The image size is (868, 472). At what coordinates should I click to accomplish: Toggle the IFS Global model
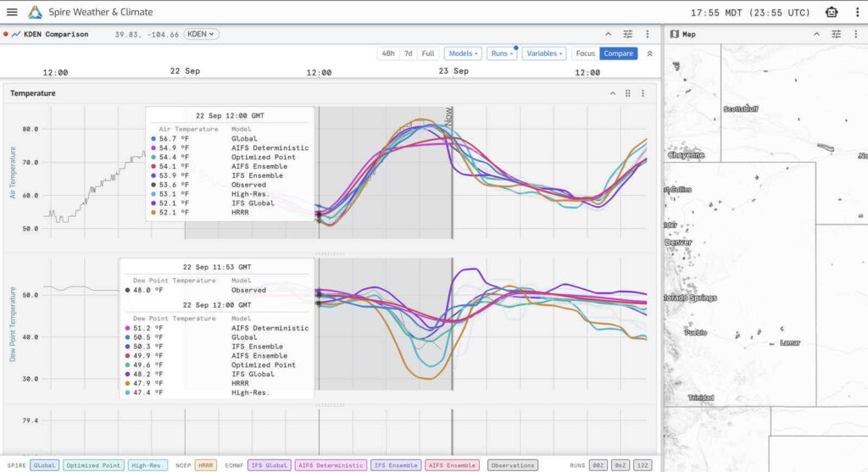coord(269,465)
